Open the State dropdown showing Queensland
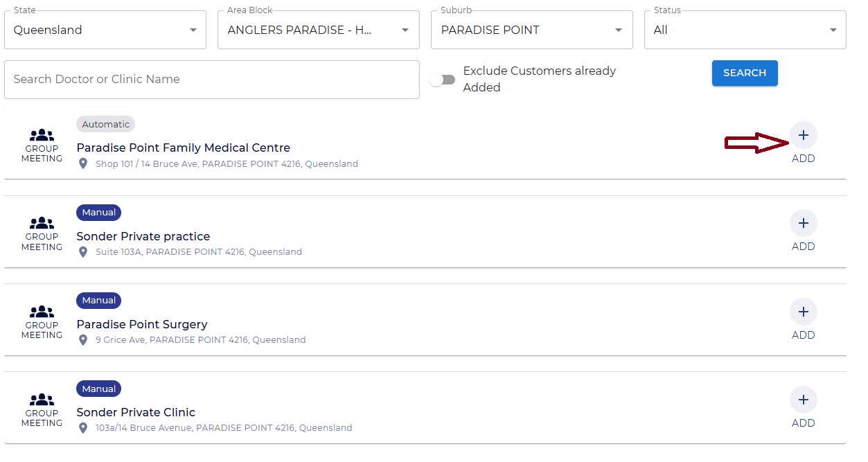Screen dimensions: 868x462 pos(105,30)
